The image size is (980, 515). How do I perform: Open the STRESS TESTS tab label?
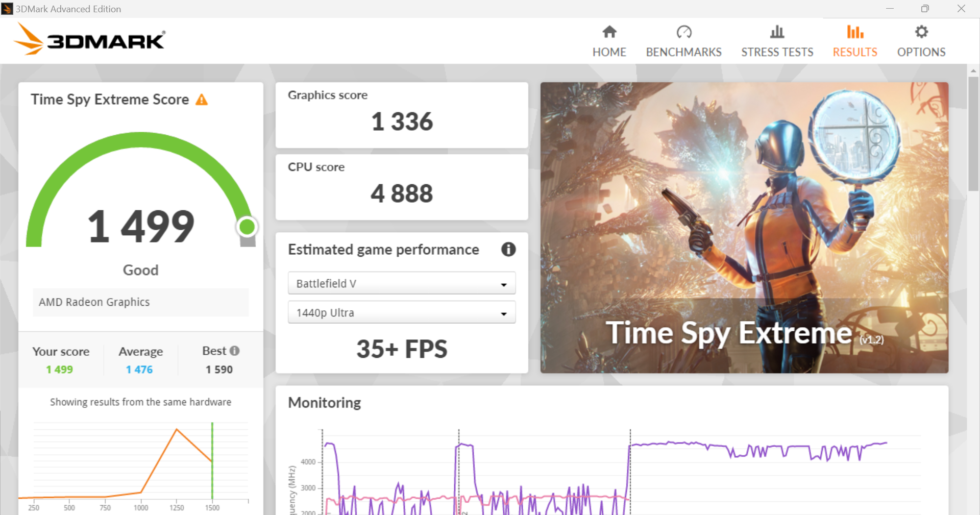click(x=777, y=52)
